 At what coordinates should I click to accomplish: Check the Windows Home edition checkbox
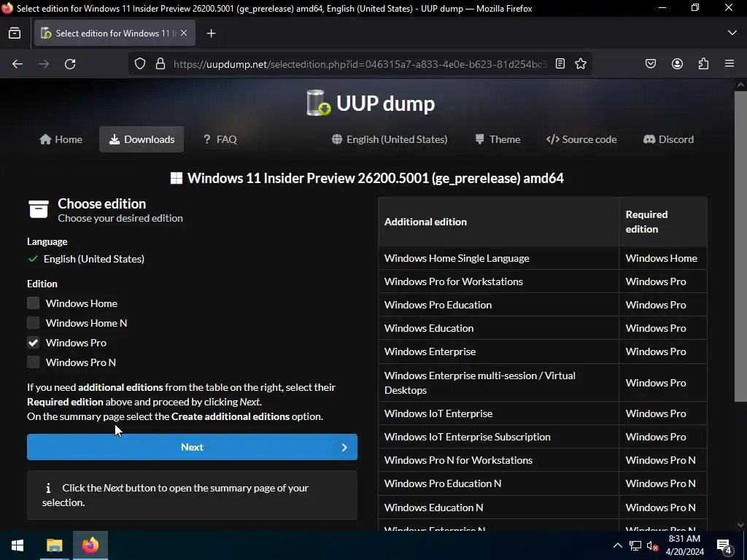pos(33,303)
